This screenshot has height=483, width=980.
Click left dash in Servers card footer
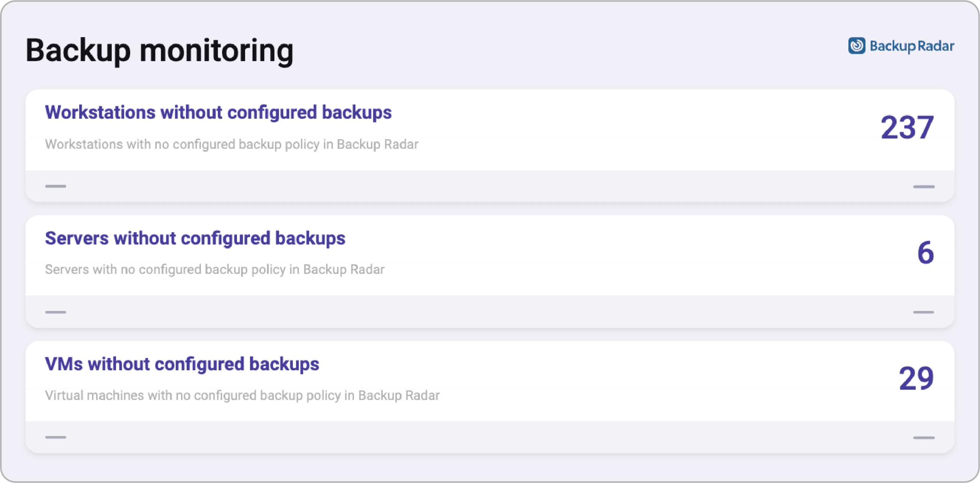coord(56,312)
